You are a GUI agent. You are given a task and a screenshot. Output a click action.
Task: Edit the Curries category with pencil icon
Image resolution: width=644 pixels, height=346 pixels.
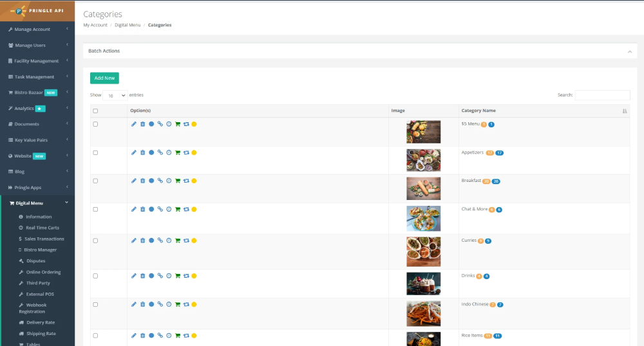(134, 241)
